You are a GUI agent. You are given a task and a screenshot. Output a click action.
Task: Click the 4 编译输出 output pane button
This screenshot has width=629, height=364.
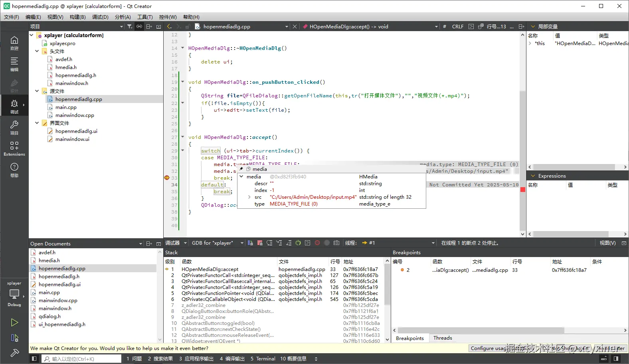(x=232, y=359)
